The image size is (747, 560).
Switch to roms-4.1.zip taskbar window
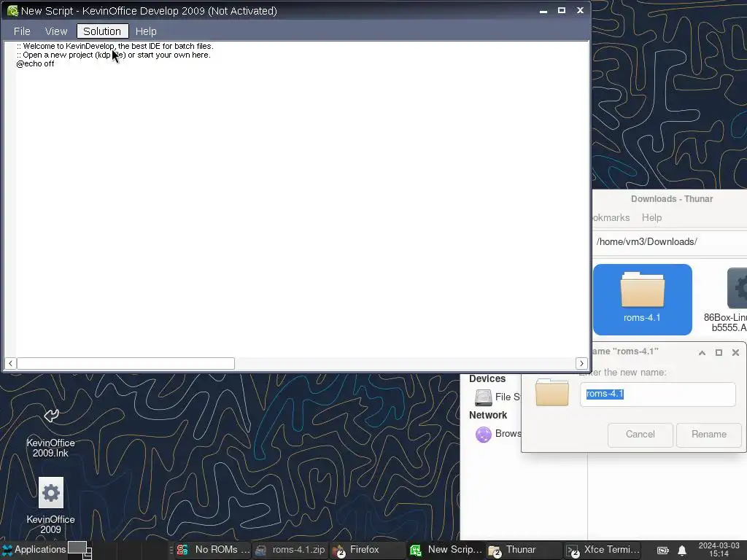(290, 550)
